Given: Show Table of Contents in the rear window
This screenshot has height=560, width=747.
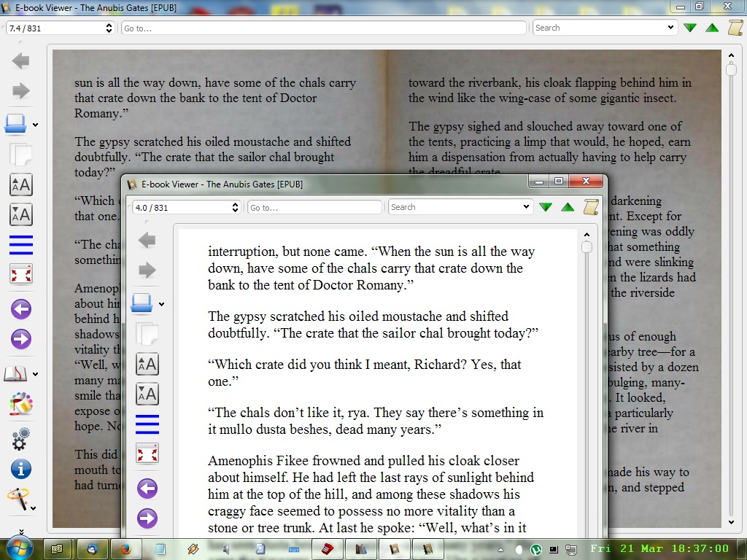Looking at the screenshot, I should coord(21,245).
